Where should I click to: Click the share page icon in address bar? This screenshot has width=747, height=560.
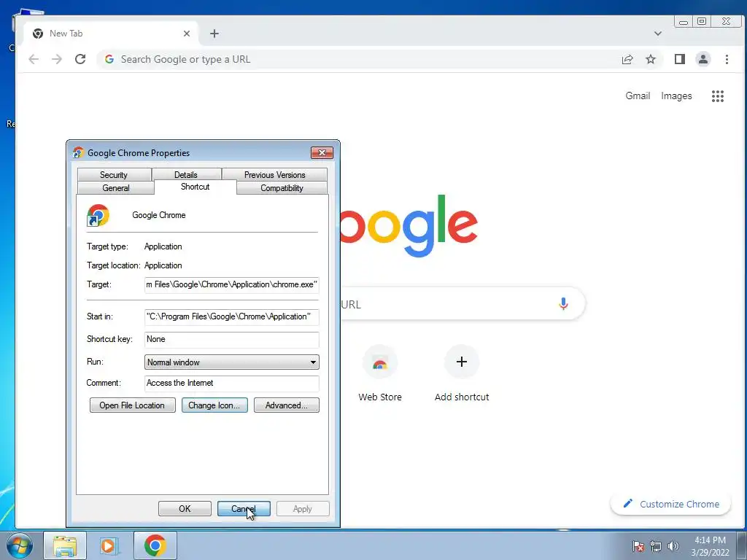[627, 59]
